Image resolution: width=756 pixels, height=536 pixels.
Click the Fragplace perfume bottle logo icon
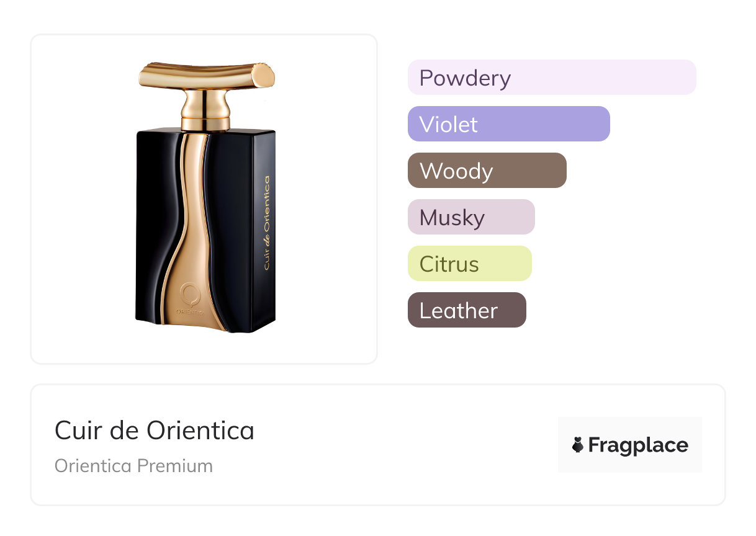tap(578, 445)
